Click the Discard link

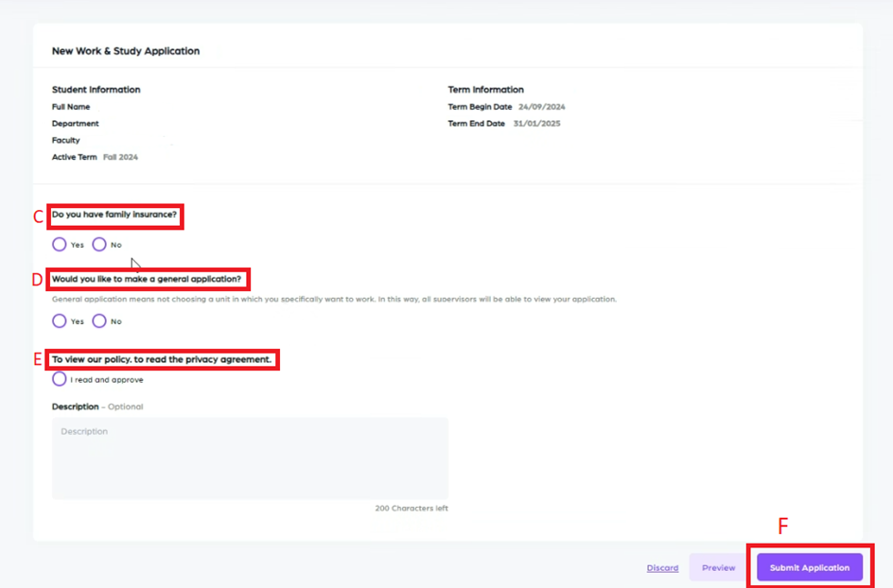pos(662,568)
